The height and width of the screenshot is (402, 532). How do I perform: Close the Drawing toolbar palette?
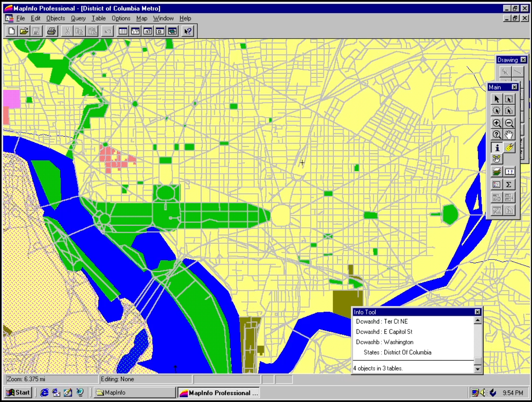(x=523, y=60)
